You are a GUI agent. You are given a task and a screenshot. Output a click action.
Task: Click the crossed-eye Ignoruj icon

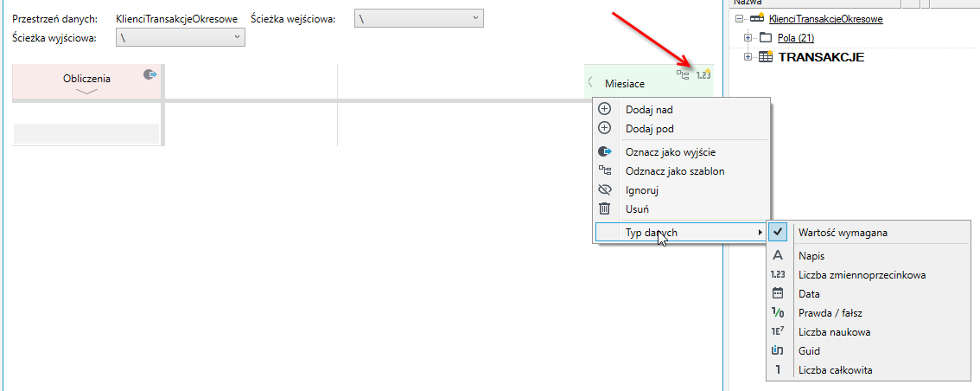click(x=604, y=189)
